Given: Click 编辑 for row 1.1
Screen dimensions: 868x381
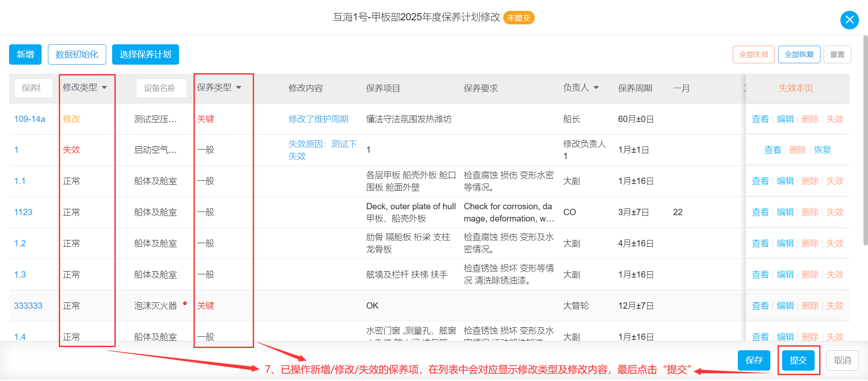Looking at the screenshot, I should coord(785,181).
